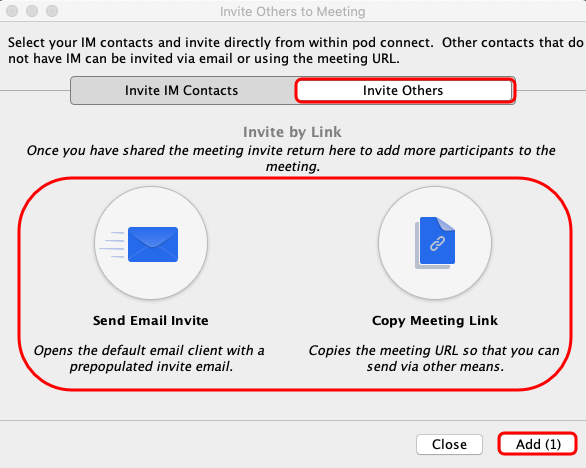
Task: Click the Invite Others to Meeting title
Action: tap(293, 12)
